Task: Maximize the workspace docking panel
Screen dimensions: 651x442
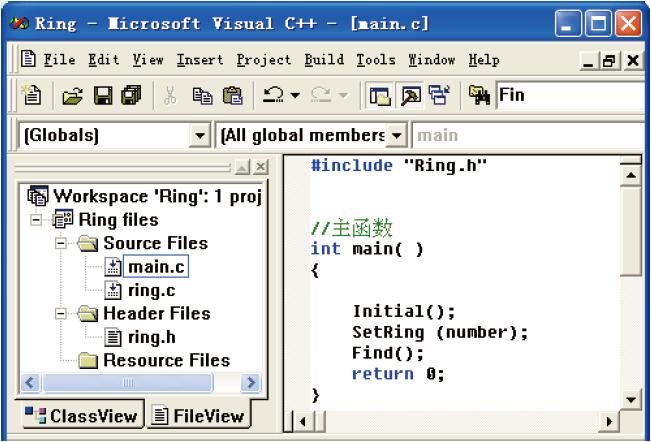Action: point(242,167)
